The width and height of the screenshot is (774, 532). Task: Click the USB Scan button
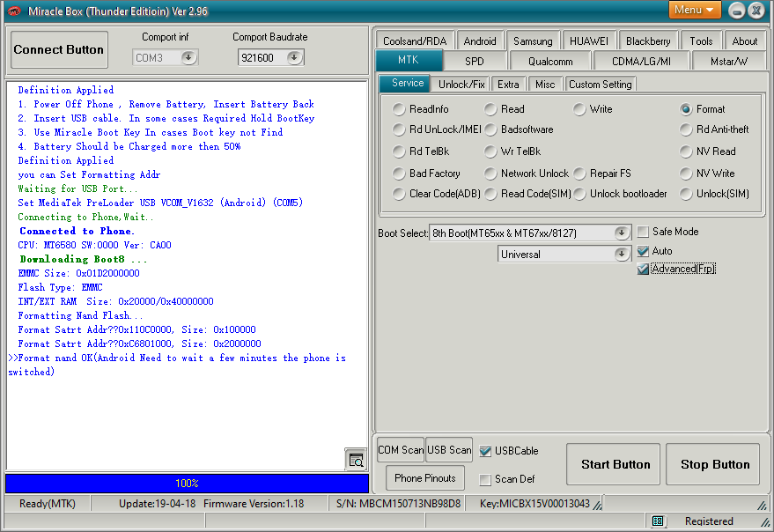(449, 450)
